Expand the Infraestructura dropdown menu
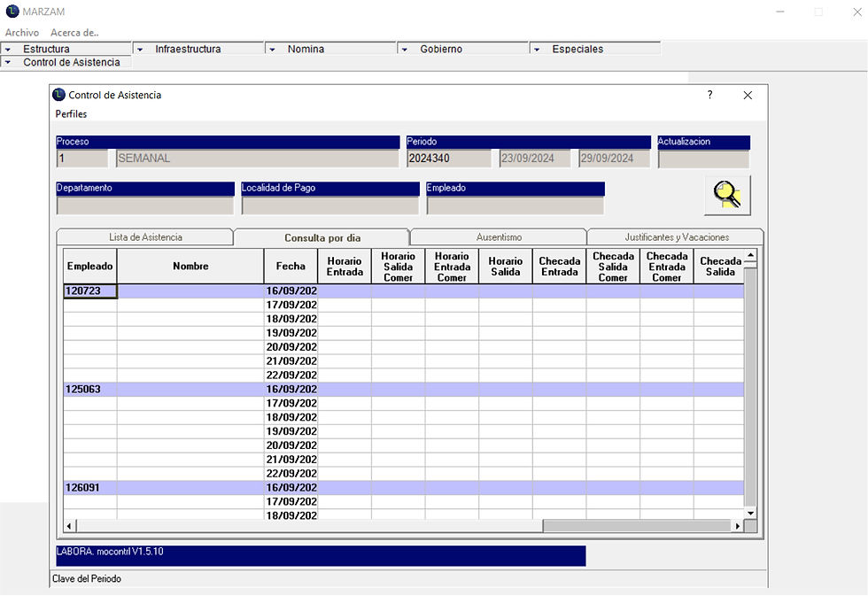The width and height of the screenshot is (868, 596). point(198,49)
